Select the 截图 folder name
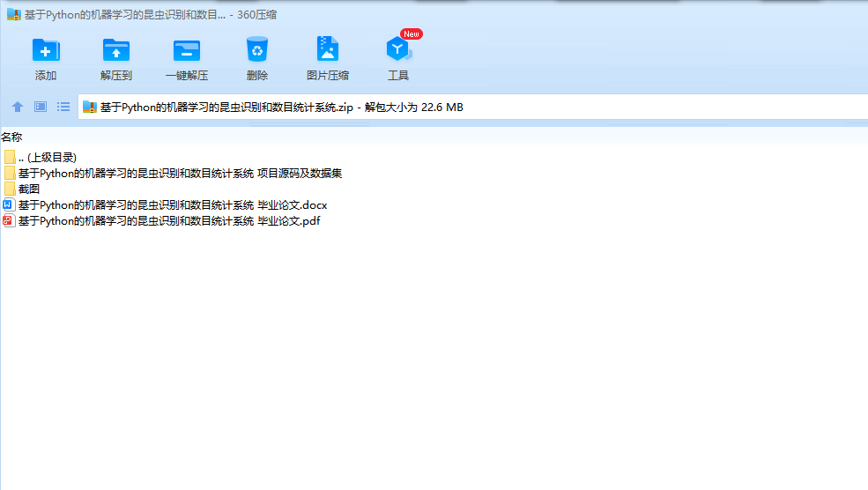 coord(29,189)
